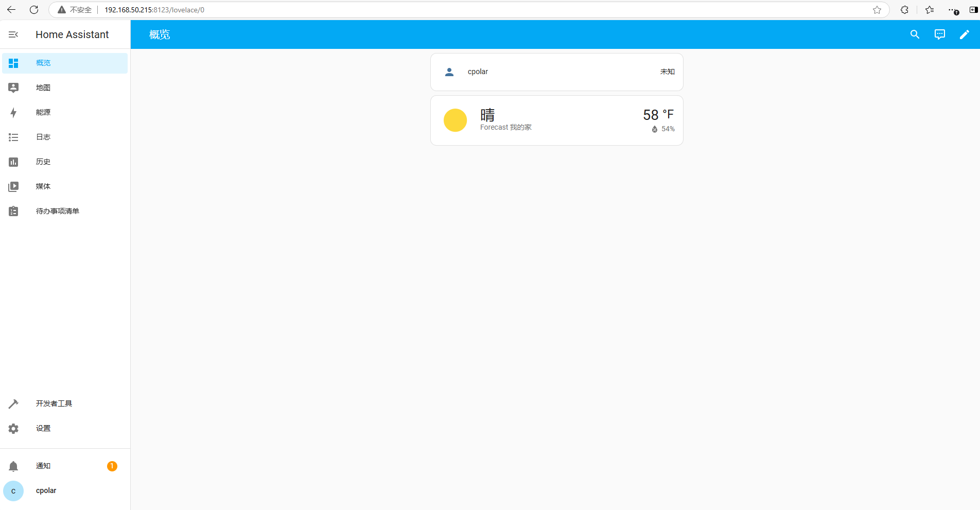Open the 地图 map icon in sidebar
The width and height of the screenshot is (980, 510).
pyautogui.click(x=13, y=87)
